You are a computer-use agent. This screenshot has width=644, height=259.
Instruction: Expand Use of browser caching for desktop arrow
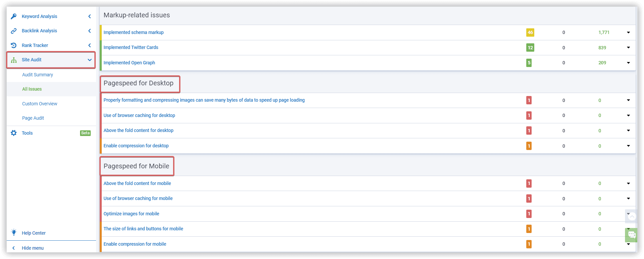pos(628,115)
